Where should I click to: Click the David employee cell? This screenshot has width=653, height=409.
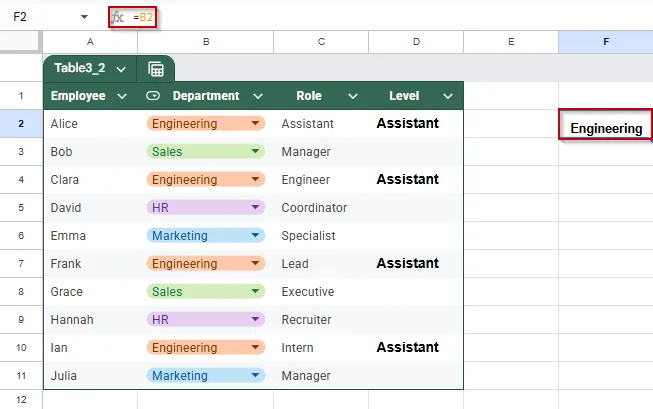pyautogui.click(x=90, y=207)
